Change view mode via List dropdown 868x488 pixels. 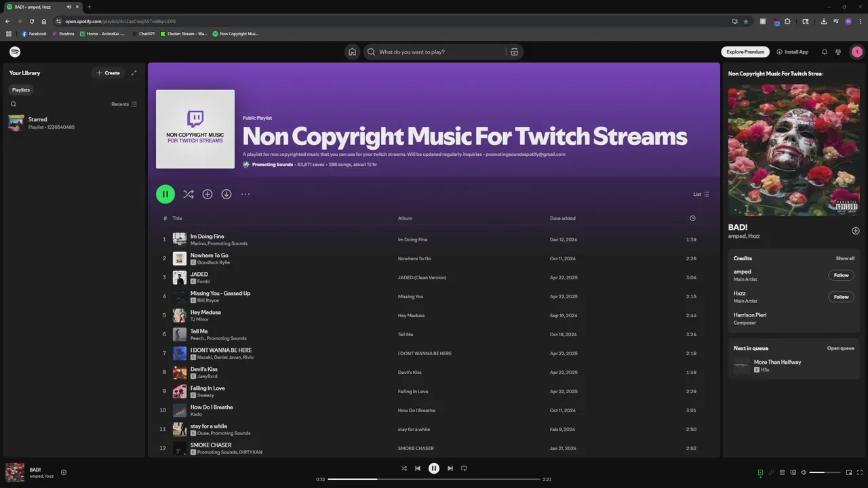[x=701, y=194]
